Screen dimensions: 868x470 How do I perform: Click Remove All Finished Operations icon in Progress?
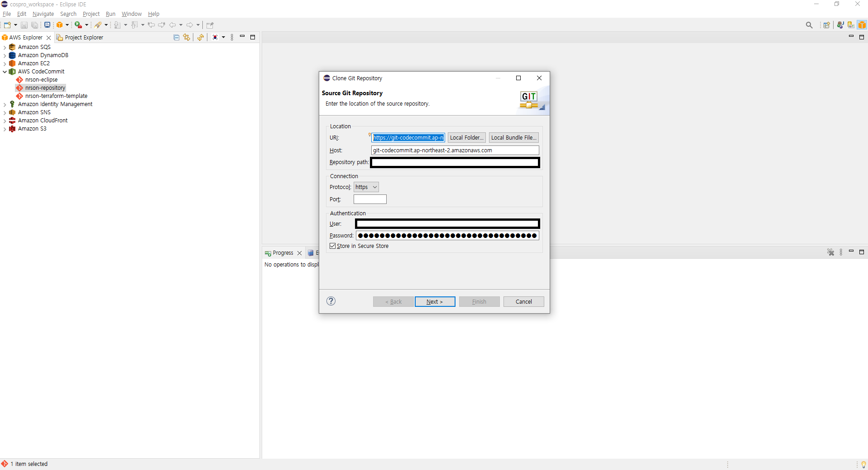(x=830, y=252)
